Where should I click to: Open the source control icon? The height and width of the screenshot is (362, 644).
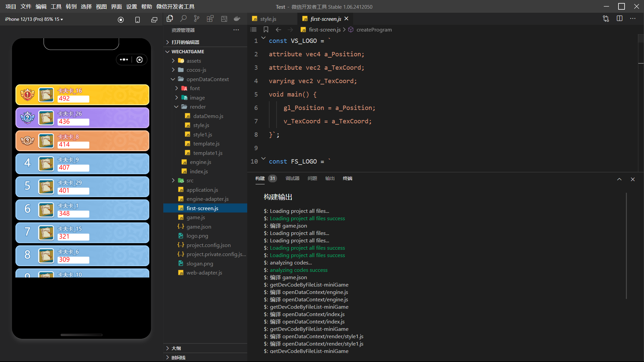click(x=197, y=19)
